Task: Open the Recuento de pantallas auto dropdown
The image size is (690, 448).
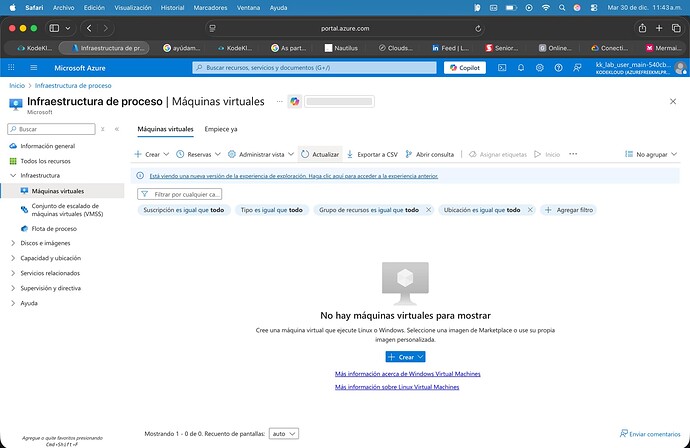Action: coord(284,434)
